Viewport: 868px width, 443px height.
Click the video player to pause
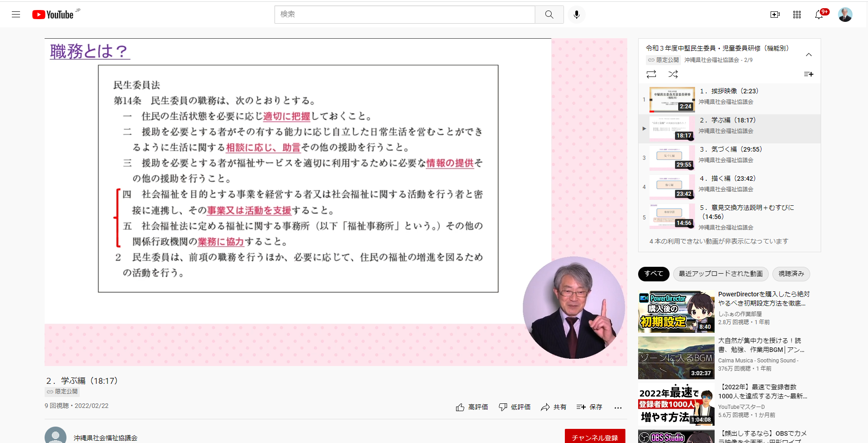pos(336,202)
